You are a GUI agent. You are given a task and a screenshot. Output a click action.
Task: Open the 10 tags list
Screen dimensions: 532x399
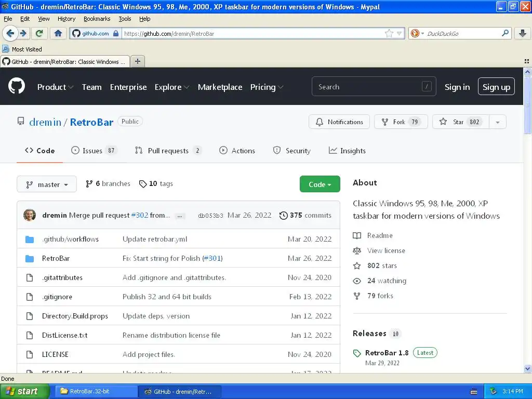coord(156,183)
